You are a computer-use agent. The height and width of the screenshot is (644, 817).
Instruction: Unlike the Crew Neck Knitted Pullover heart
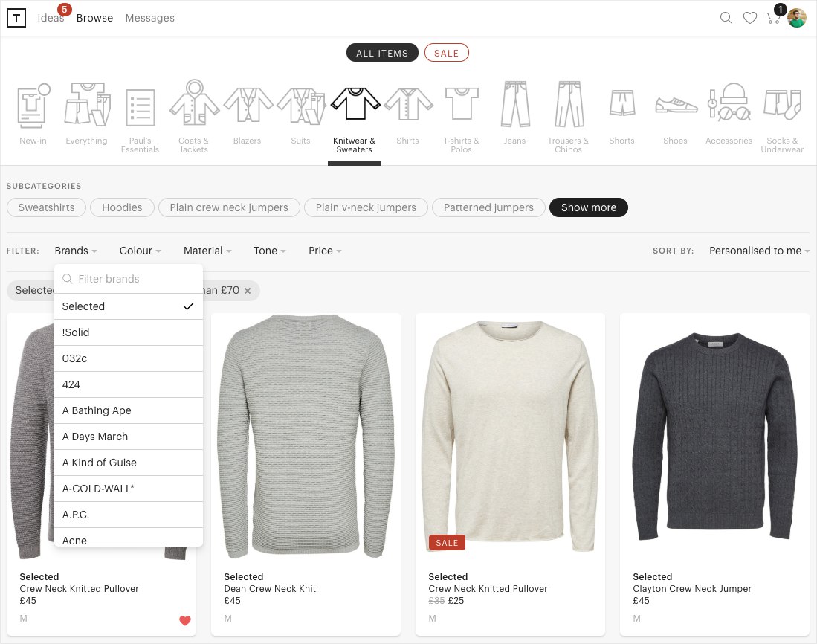tap(185, 621)
